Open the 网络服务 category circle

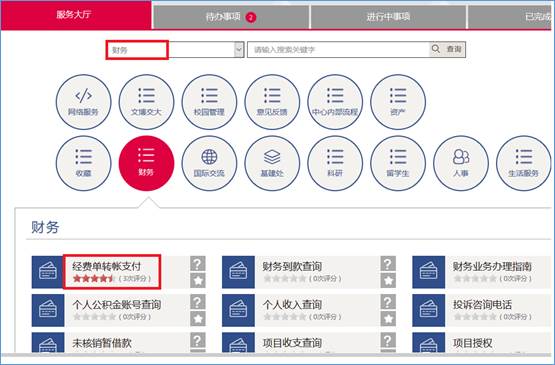[x=84, y=102]
